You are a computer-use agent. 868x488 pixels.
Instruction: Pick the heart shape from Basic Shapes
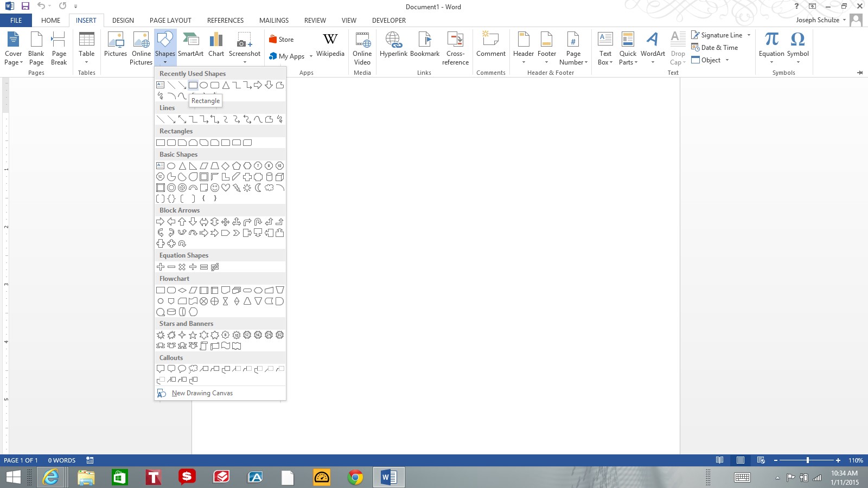(226, 188)
